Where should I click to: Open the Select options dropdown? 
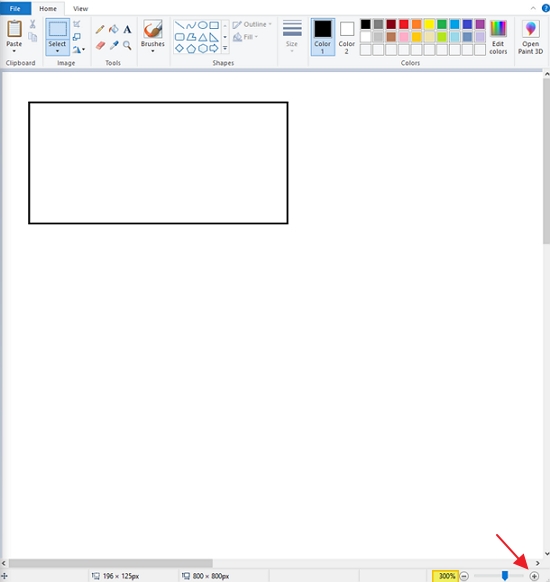point(57,51)
